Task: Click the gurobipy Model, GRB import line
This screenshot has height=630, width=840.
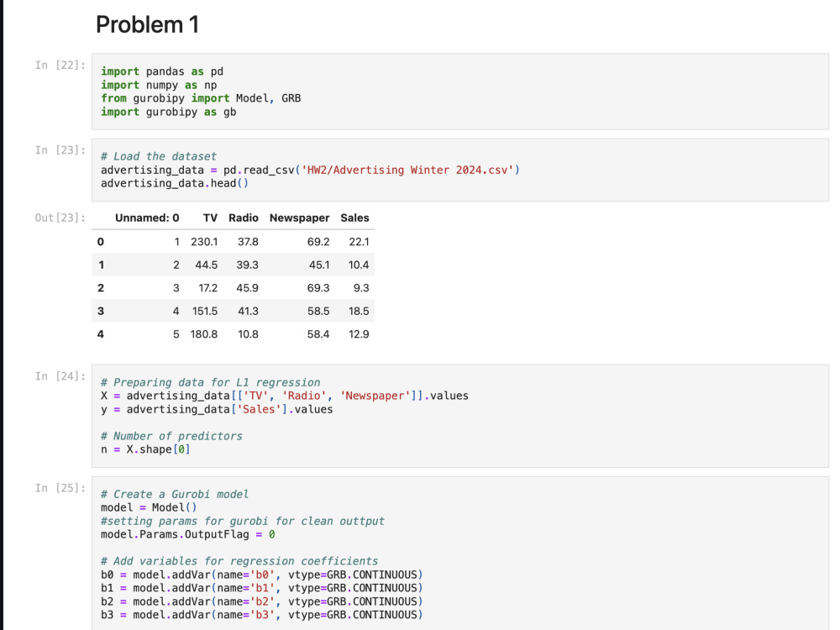Action: [201, 98]
